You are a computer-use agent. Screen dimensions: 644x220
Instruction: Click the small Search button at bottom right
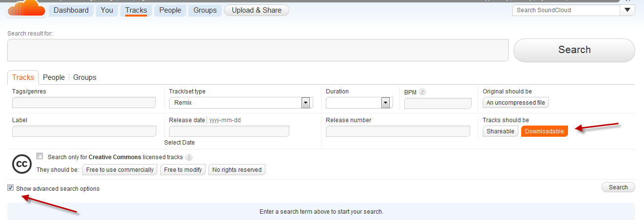(x=618, y=187)
